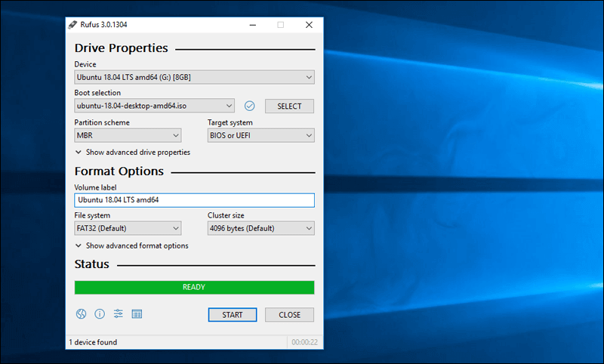Click the 'Boot selection' label

coord(97,93)
